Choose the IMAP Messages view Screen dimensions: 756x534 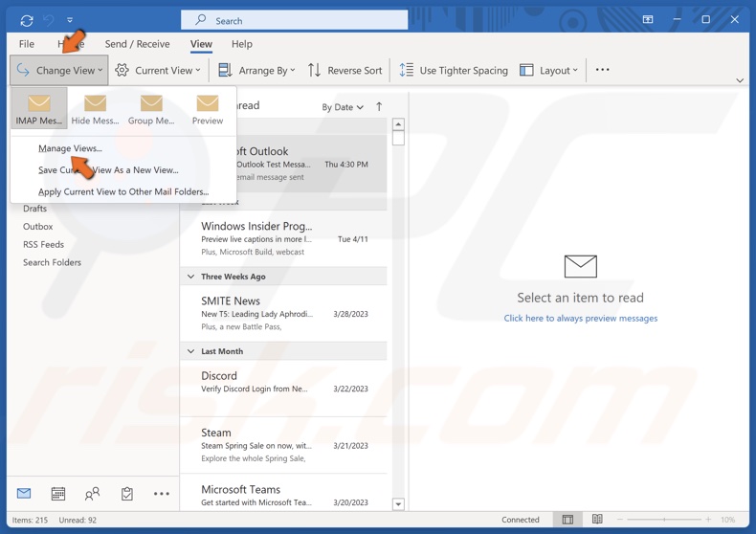39,108
